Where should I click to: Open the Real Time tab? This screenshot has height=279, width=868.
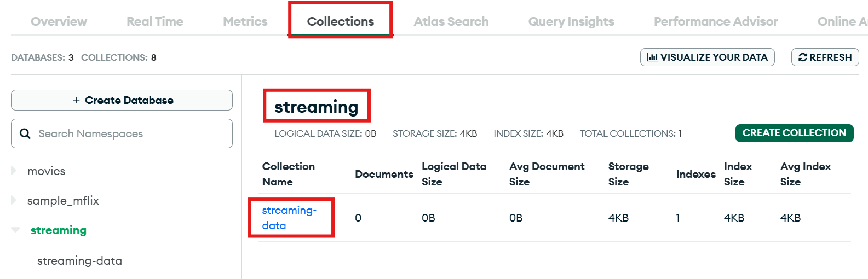tap(155, 21)
